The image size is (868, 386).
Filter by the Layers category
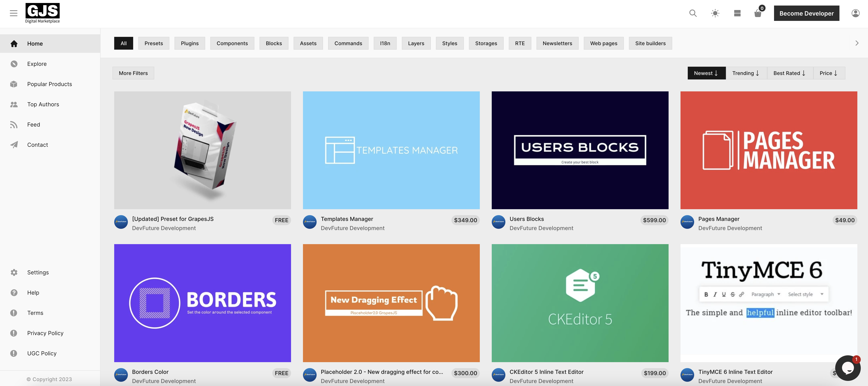(x=416, y=43)
